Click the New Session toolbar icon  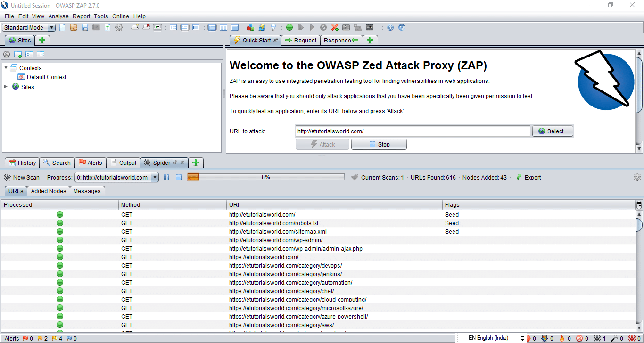pyautogui.click(x=62, y=27)
